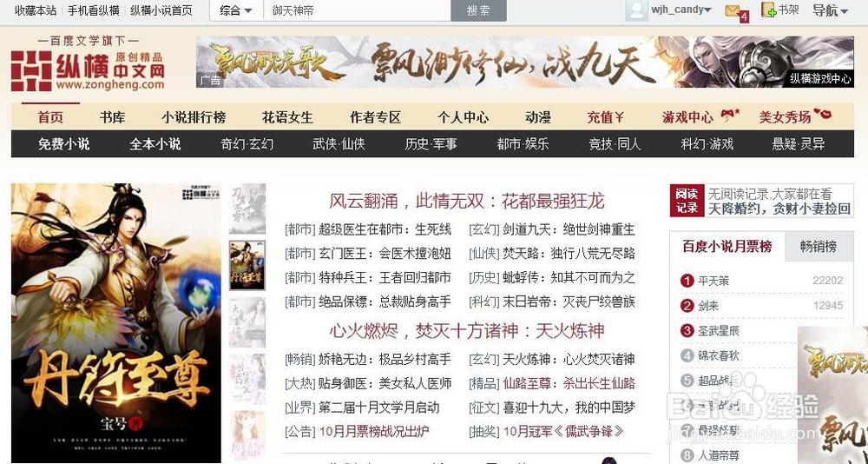Open 天降婚约，贪财小妻捡回 link

point(779,209)
